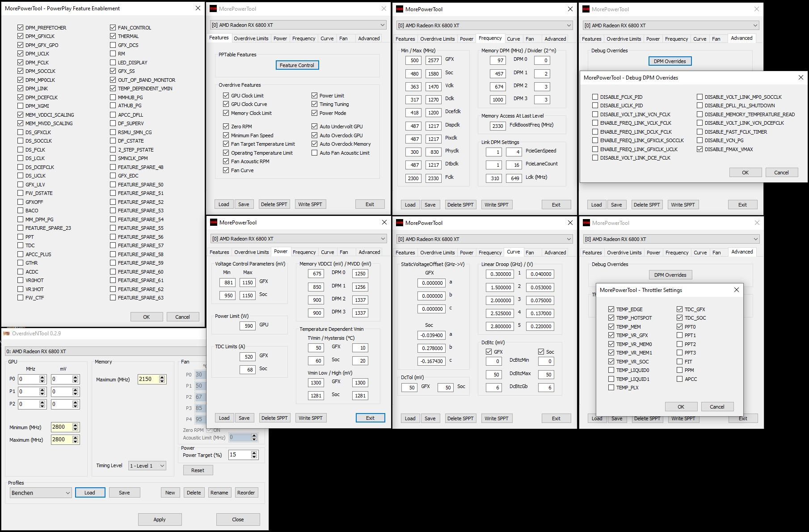Click DPM Overrides button above the Debug DPM Overrides dialog
This screenshot has height=532, width=809.
click(670, 61)
